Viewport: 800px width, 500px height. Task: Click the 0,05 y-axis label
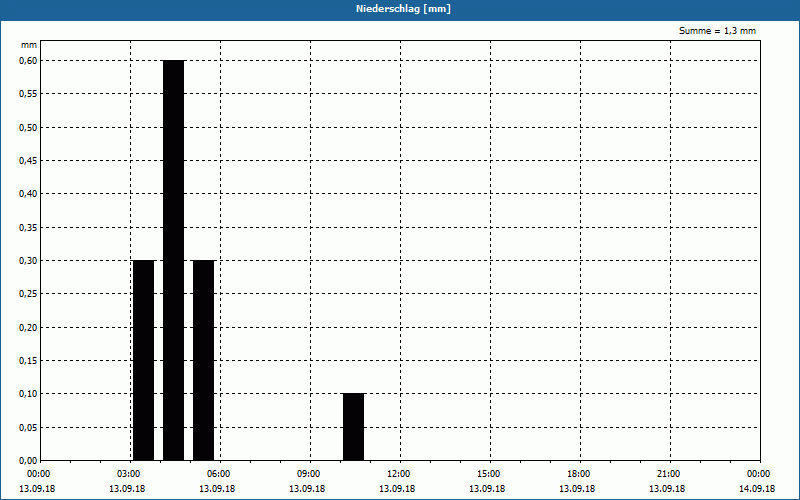[x=29, y=428]
